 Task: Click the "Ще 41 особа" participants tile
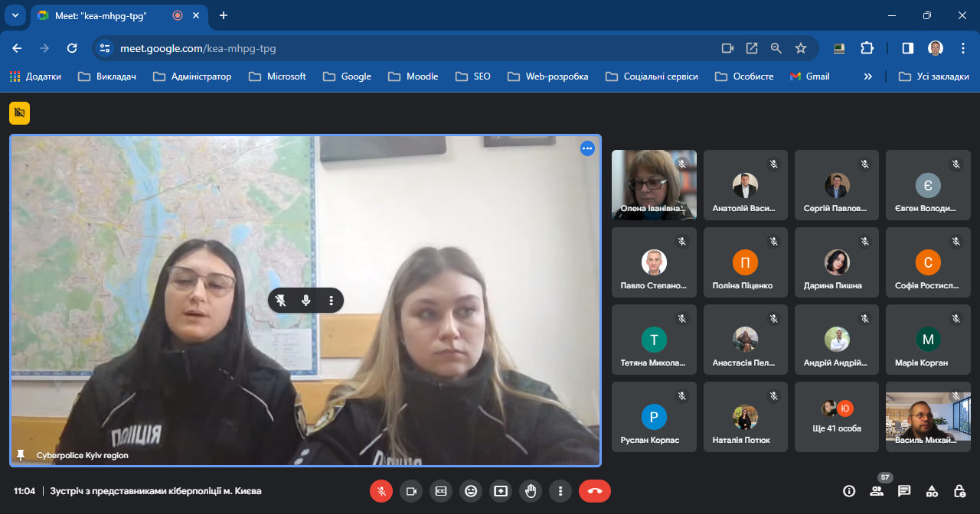pyautogui.click(x=837, y=417)
